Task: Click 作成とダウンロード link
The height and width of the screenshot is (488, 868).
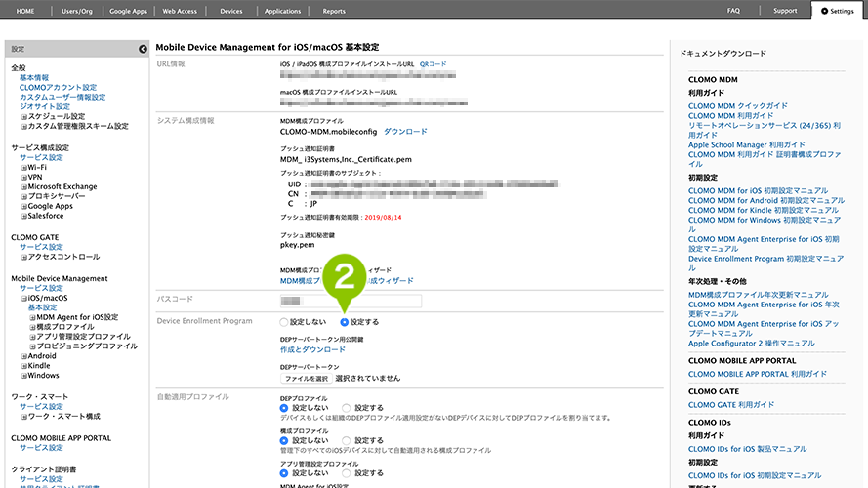Action: (x=312, y=349)
